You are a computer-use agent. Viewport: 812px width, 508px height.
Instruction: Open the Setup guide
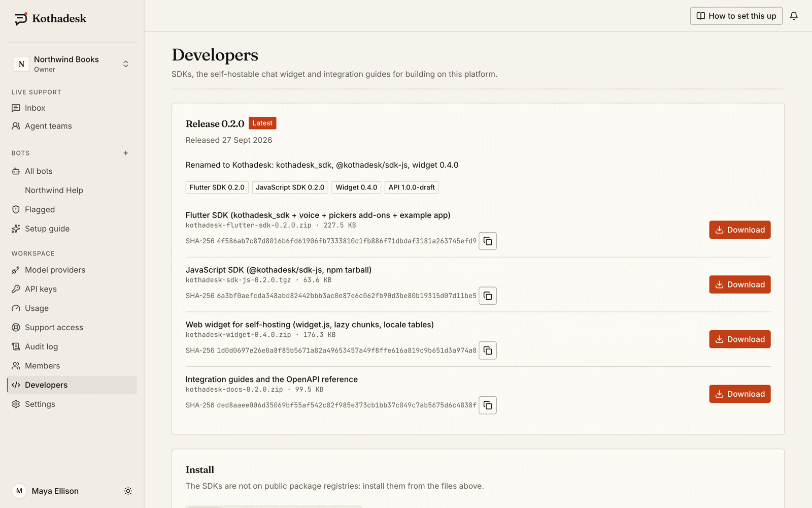pos(72,229)
